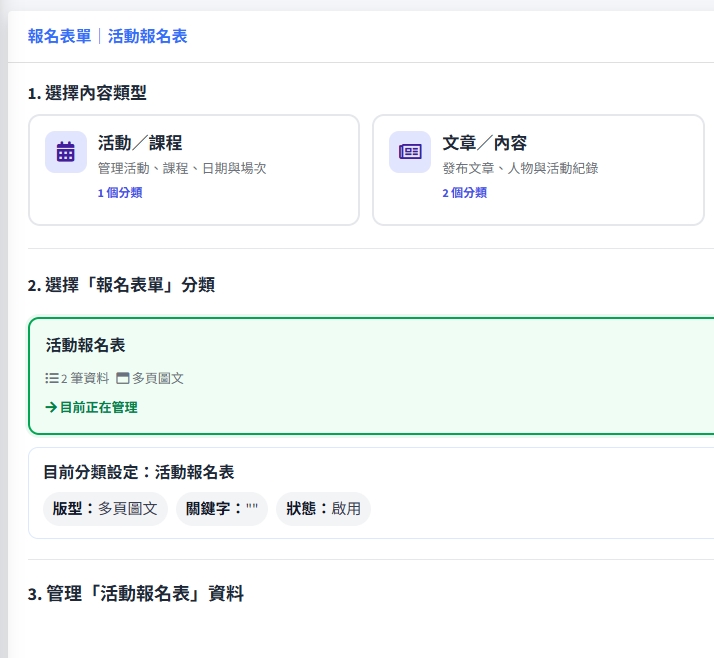Open the 報名表單 breadcrumb link
Screen dimensions: 714x658
pyautogui.click(x=60, y=36)
